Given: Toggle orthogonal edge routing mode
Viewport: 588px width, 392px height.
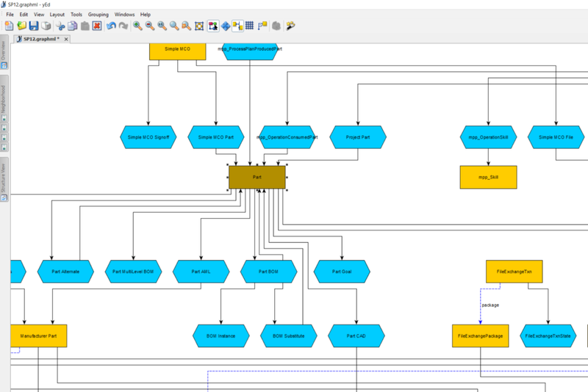Looking at the screenshot, I should pyautogui.click(x=237, y=26).
